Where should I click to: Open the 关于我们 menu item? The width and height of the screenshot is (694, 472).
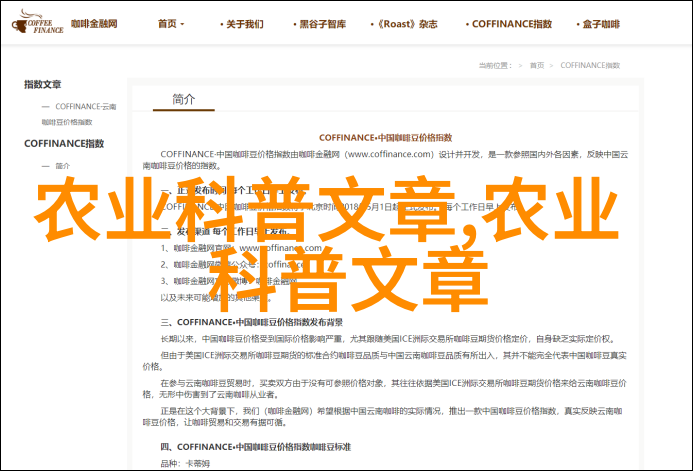point(242,24)
